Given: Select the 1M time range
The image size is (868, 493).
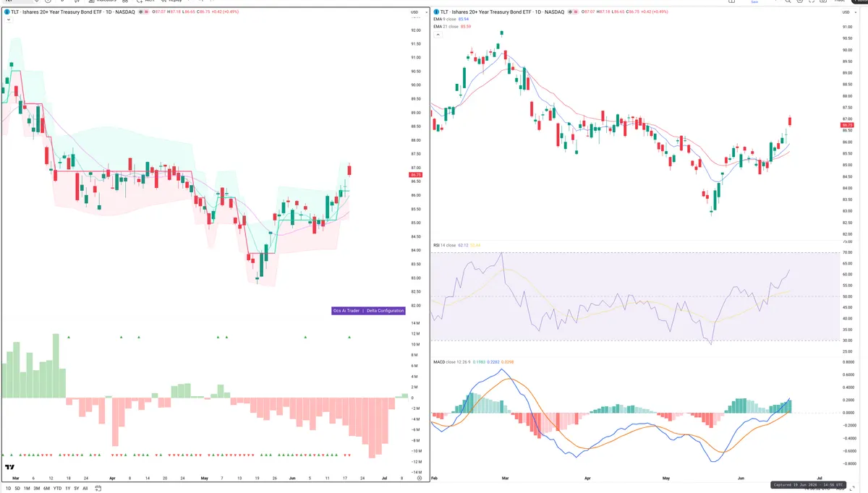Looking at the screenshot, I should [x=27, y=489].
